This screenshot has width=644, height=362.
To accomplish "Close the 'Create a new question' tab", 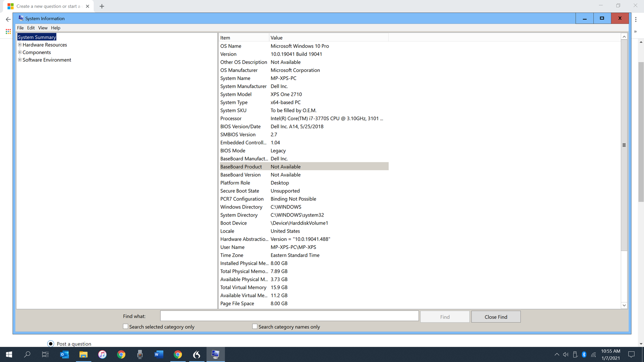I will click(x=88, y=6).
